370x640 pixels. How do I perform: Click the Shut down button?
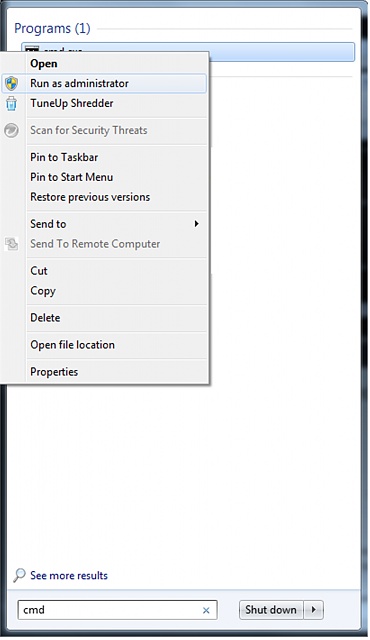click(271, 610)
